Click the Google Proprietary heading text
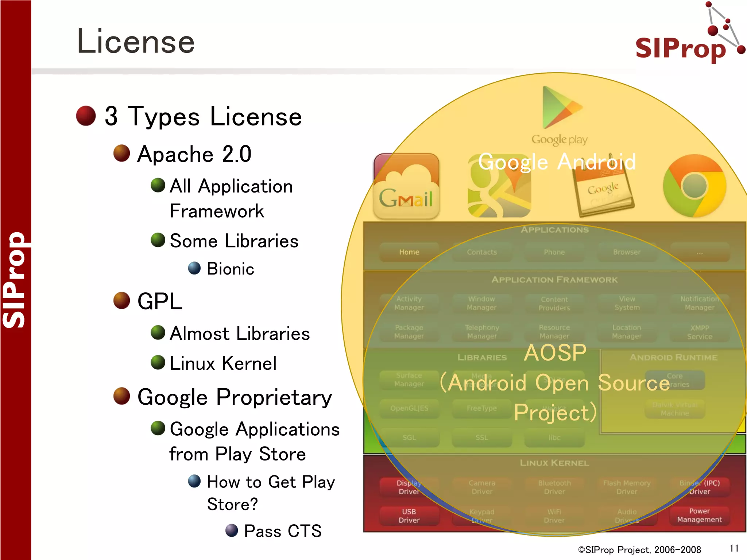 click(x=235, y=397)
